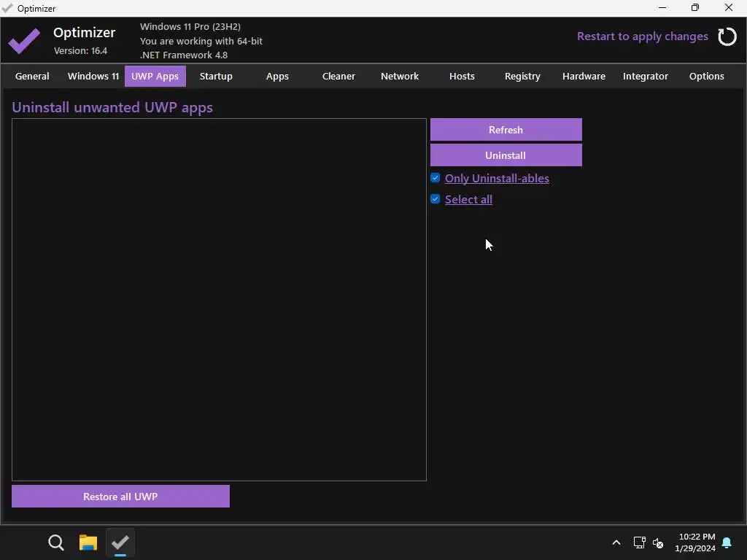Switch to the Options tab

pyautogui.click(x=706, y=76)
